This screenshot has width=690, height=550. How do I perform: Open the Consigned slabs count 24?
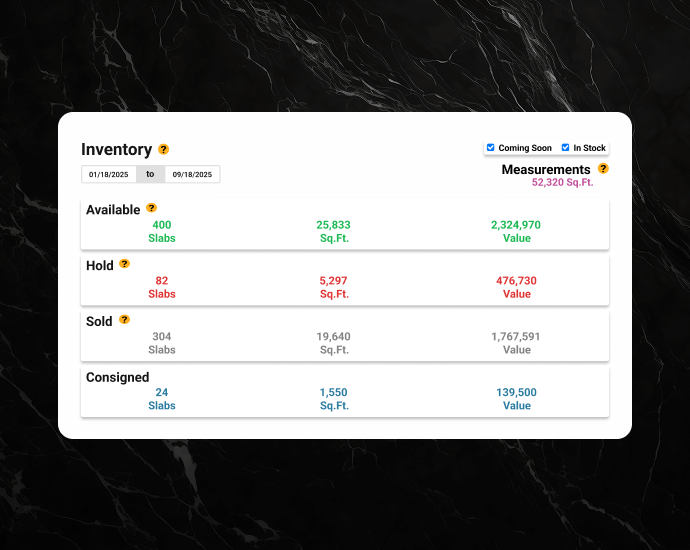(162, 393)
